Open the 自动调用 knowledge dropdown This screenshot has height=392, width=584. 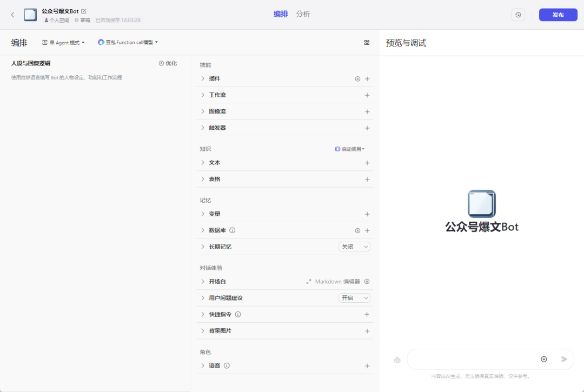click(349, 149)
